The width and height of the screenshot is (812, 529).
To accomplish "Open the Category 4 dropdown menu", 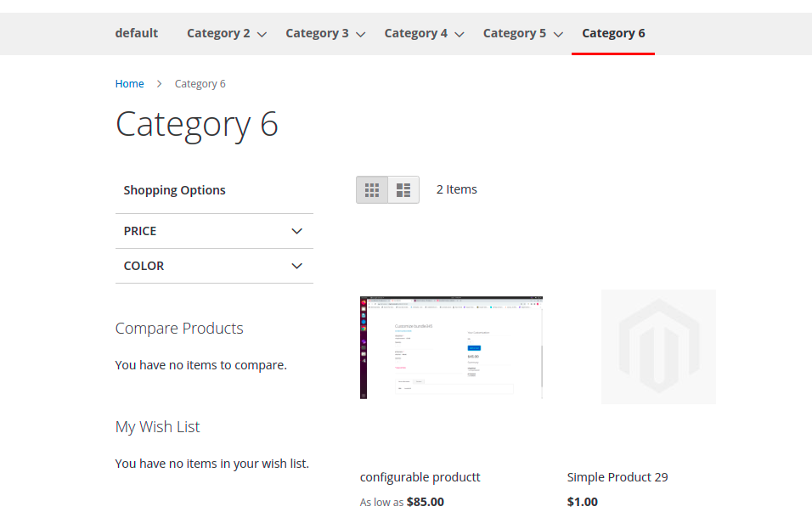I will click(x=424, y=33).
